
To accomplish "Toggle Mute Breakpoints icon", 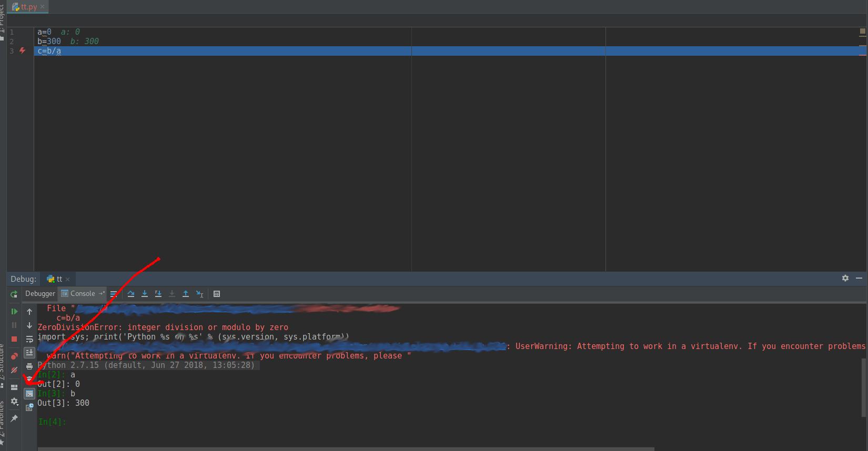I will click(14, 370).
